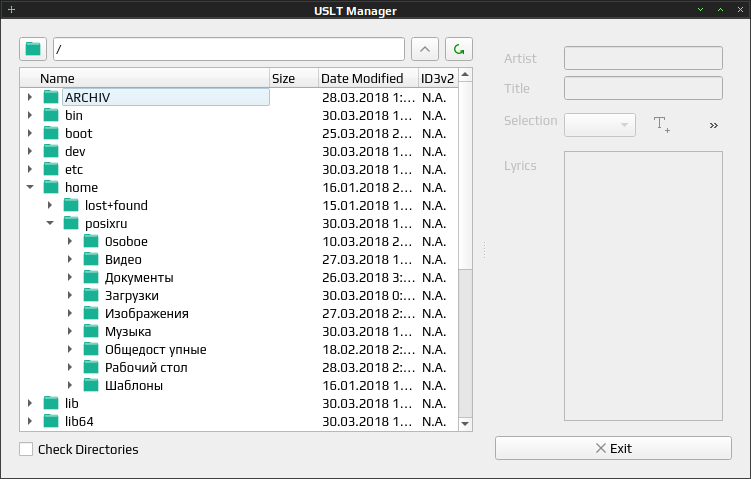Click the double chevron more button
The height and width of the screenshot is (479, 751).
[714, 125]
